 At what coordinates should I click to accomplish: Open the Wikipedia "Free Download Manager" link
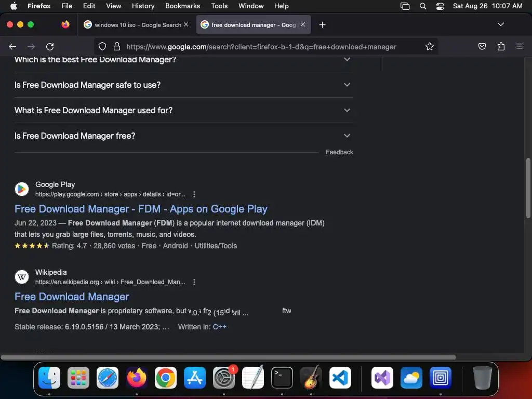(x=72, y=297)
